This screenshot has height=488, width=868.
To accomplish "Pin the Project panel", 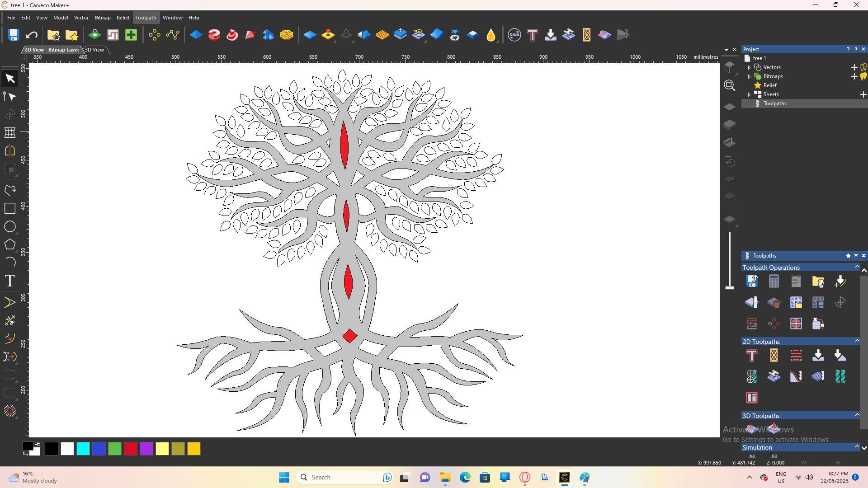I will click(856, 49).
